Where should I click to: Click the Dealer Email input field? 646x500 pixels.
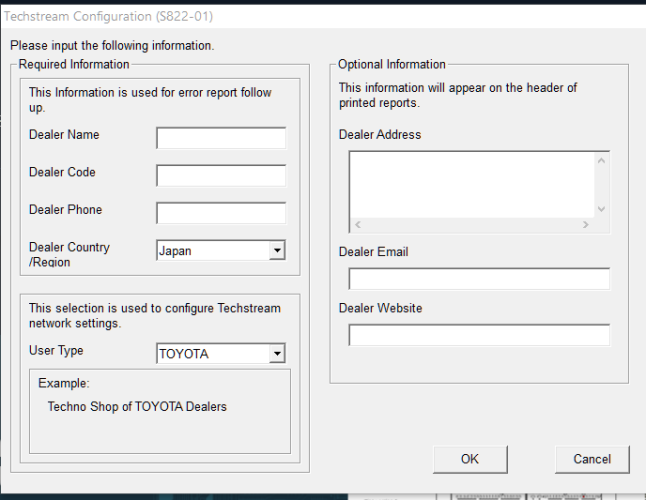[479, 279]
